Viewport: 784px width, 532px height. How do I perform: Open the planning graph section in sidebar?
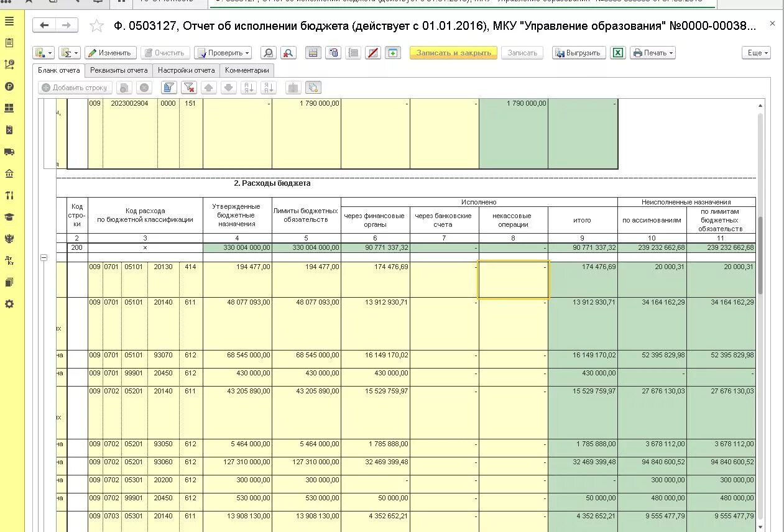[9, 65]
